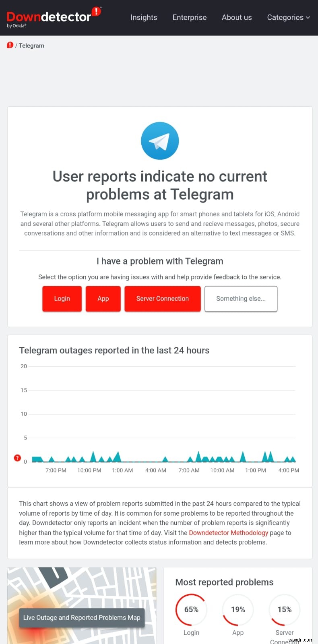Choose the Something else... option
Image resolution: width=318 pixels, height=644 pixels.
(241, 299)
